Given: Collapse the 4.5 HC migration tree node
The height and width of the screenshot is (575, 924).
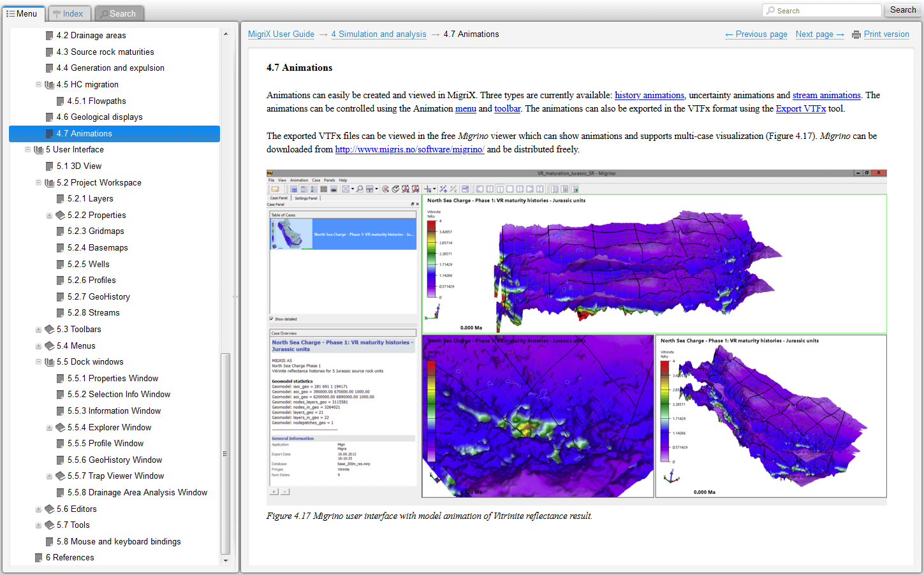Looking at the screenshot, I should (38, 84).
